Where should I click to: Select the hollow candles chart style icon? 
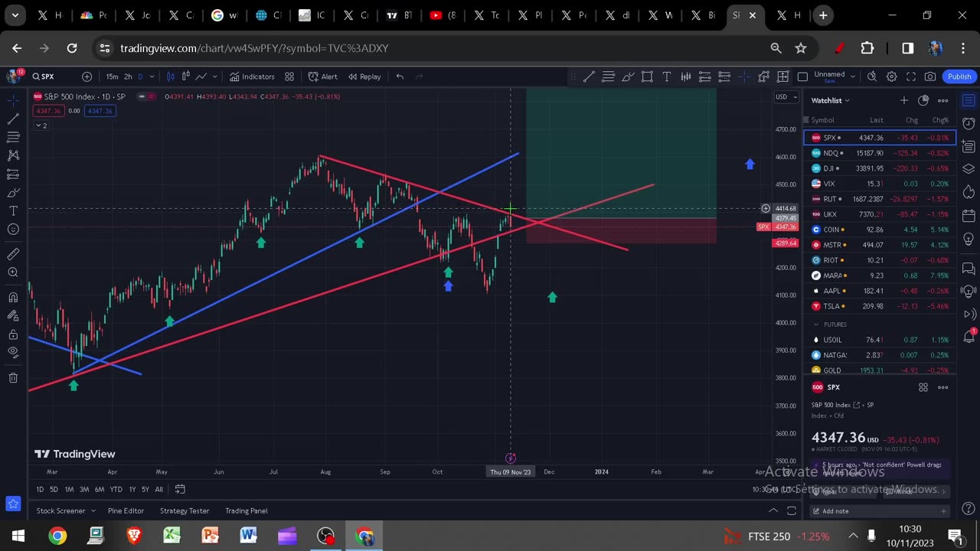click(186, 77)
